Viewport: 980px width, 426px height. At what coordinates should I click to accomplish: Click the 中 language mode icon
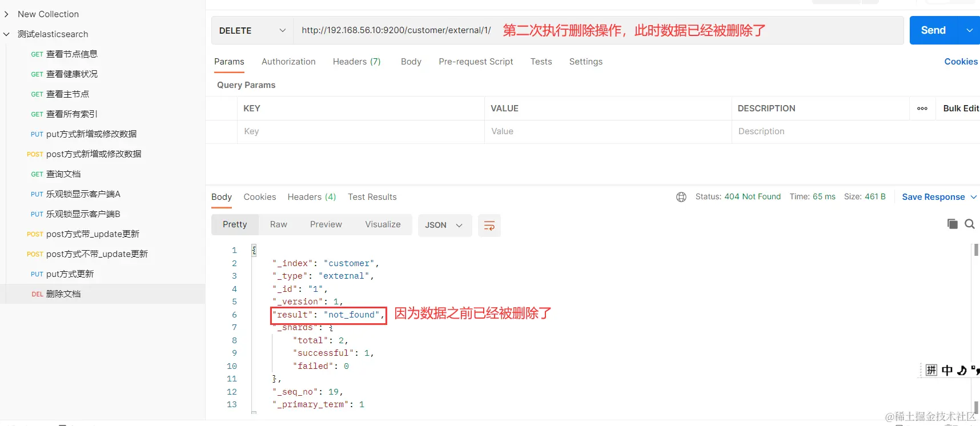coord(947,370)
